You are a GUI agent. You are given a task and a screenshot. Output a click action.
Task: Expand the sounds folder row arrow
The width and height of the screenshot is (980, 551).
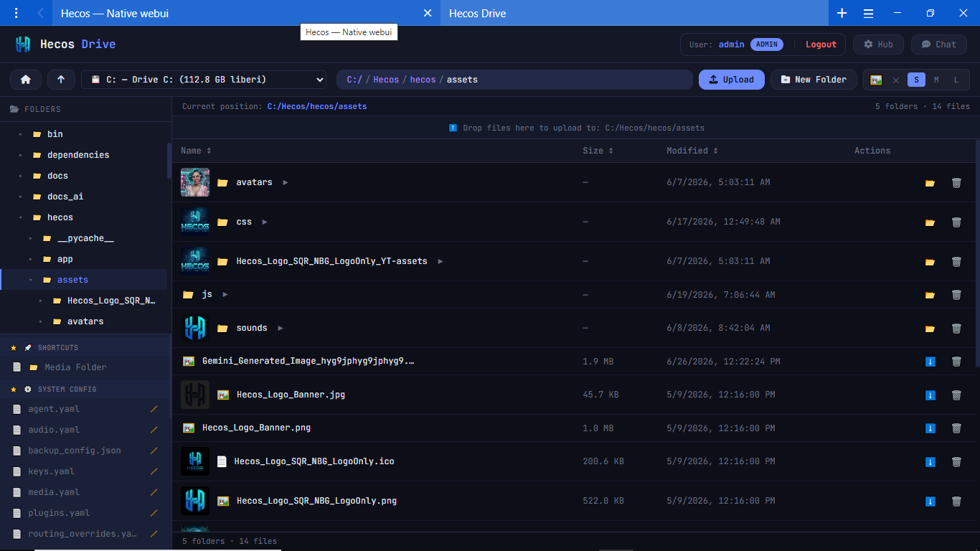tap(281, 328)
